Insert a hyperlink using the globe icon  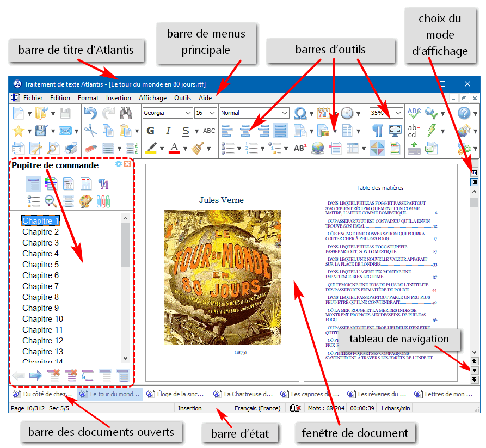[318, 148]
